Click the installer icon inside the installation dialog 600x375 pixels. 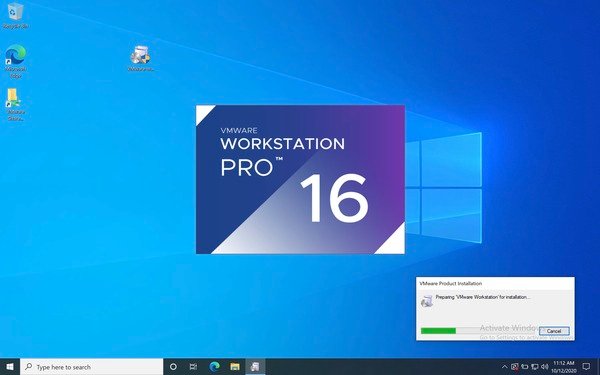click(x=427, y=301)
